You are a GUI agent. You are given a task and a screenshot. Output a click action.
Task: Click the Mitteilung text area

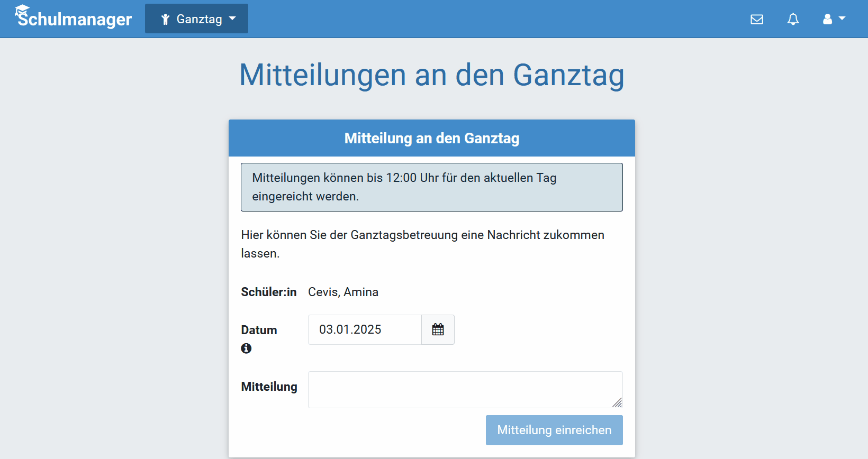tap(465, 390)
